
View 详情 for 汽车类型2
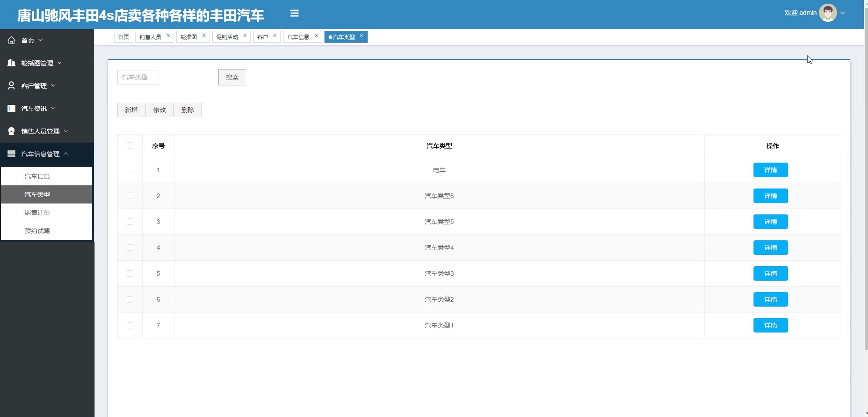coord(771,299)
